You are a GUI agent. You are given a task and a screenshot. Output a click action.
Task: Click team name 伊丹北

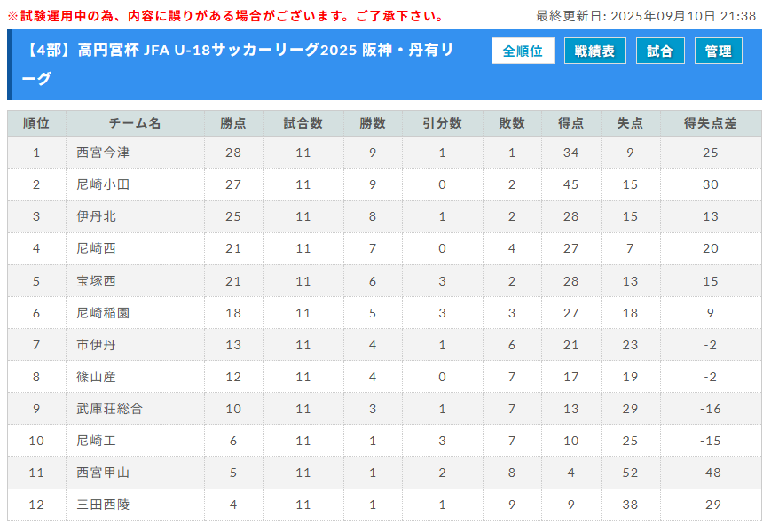tap(97, 216)
